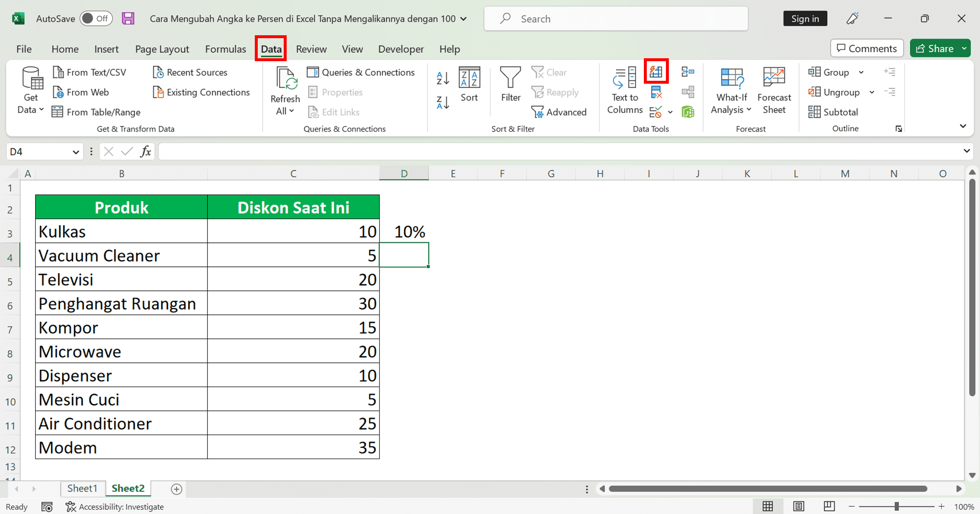This screenshot has height=514, width=980.
Task: Select the Vacuum Cleaner cell
Action: 122,255
